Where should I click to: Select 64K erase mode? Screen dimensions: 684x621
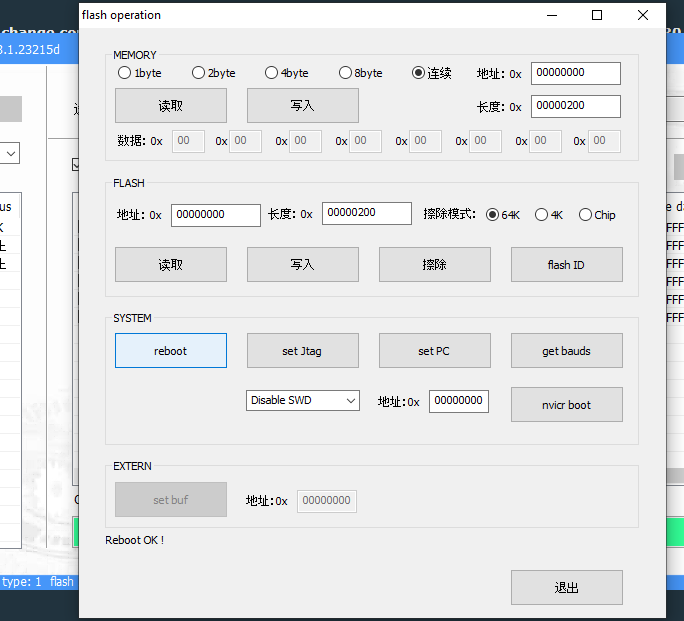pyautogui.click(x=503, y=215)
